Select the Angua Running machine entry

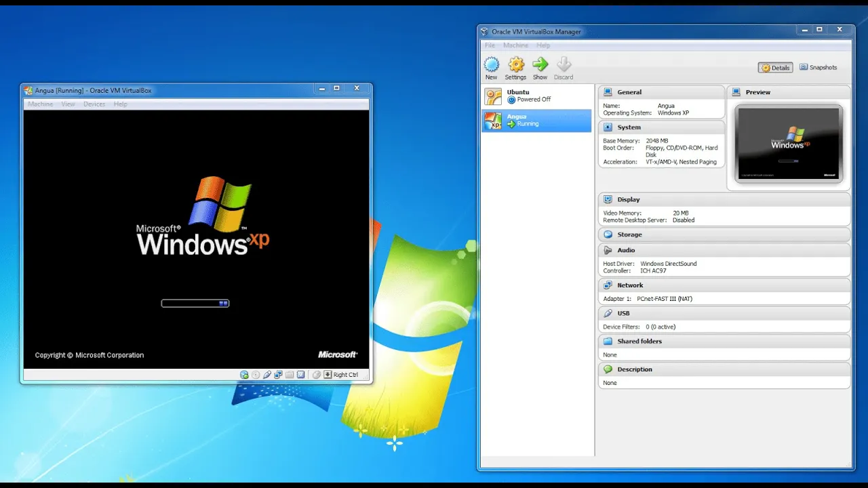(x=536, y=121)
